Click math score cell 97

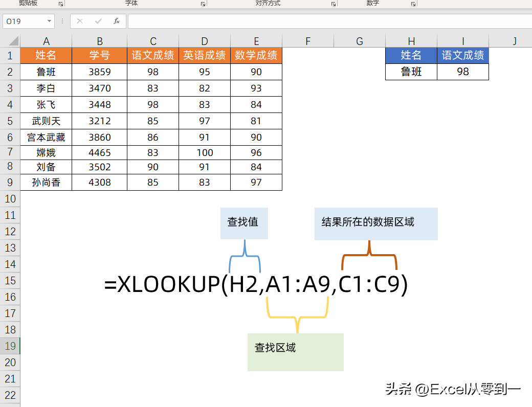coord(256,183)
